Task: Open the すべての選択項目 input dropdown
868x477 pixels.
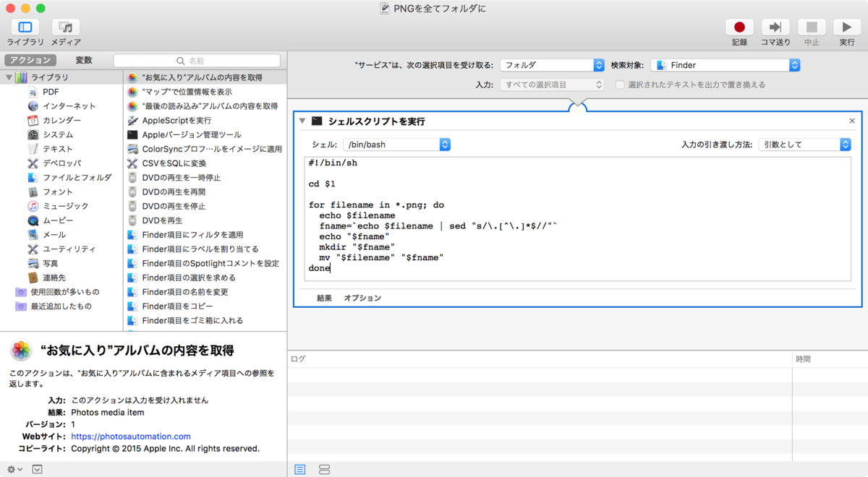Action: pyautogui.click(x=552, y=85)
